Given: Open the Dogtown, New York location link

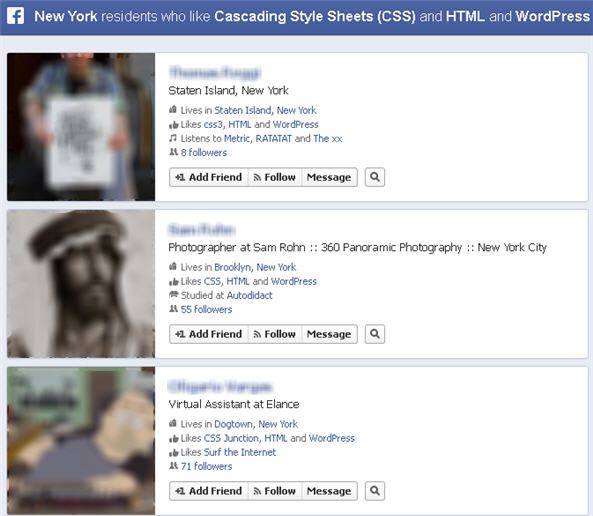Looking at the screenshot, I should click(256, 424).
